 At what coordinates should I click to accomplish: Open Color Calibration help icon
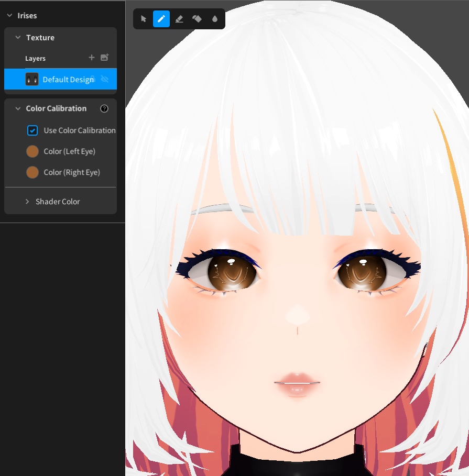click(104, 108)
